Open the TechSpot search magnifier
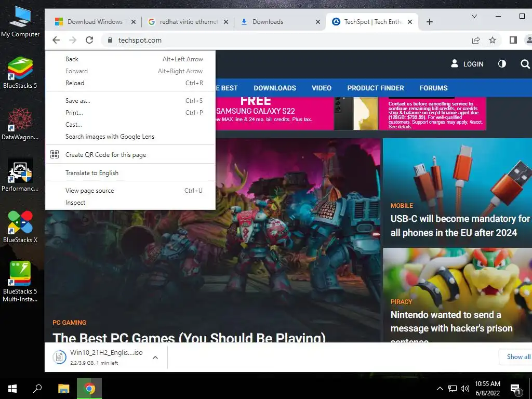 [x=525, y=64]
